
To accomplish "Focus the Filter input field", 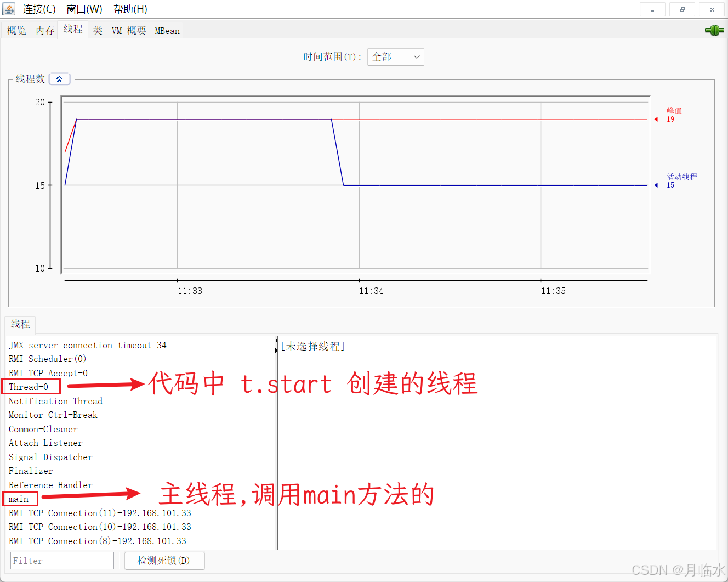I will pyautogui.click(x=62, y=561).
